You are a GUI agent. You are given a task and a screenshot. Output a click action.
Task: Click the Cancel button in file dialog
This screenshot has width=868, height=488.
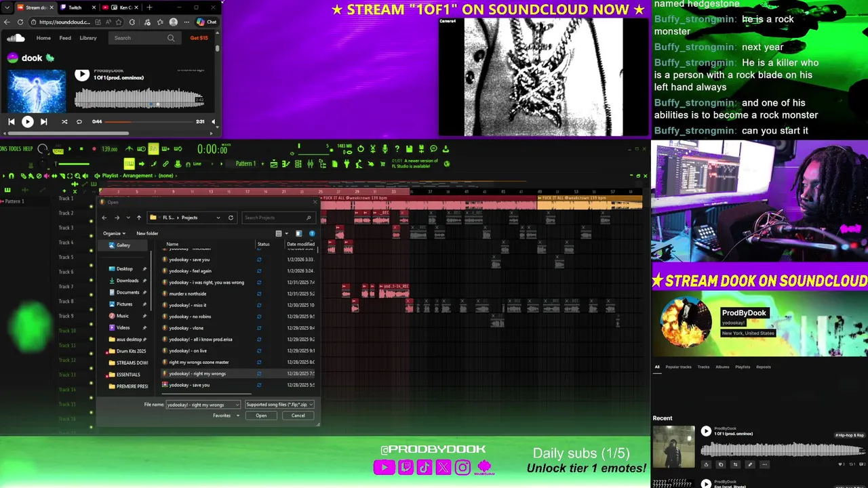click(298, 415)
